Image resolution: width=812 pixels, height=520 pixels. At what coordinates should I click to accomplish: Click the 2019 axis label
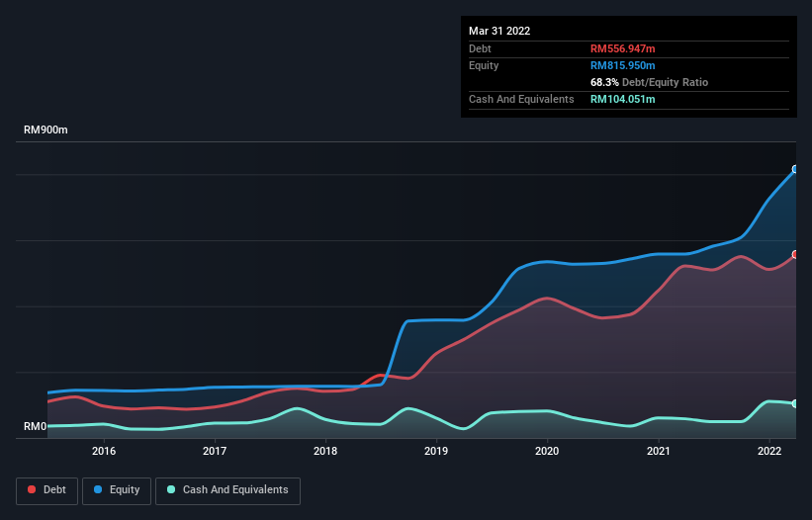click(x=436, y=451)
